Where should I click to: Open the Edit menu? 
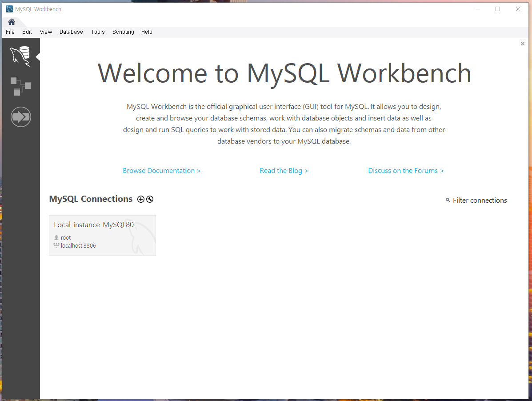(27, 32)
